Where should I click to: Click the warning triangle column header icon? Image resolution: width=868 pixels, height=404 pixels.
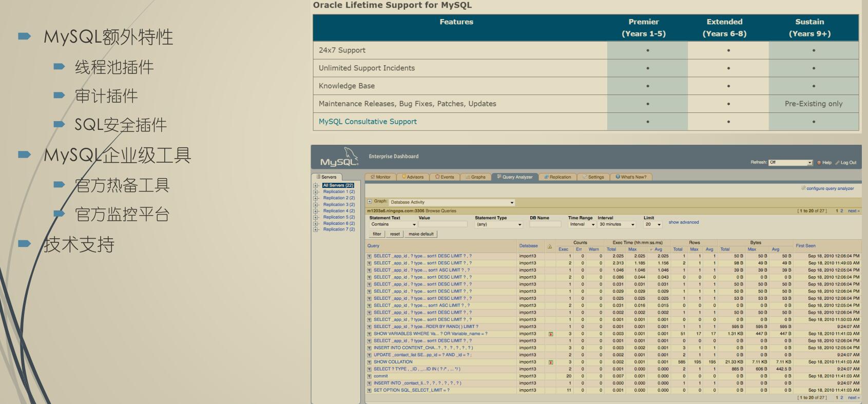tap(550, 246)
